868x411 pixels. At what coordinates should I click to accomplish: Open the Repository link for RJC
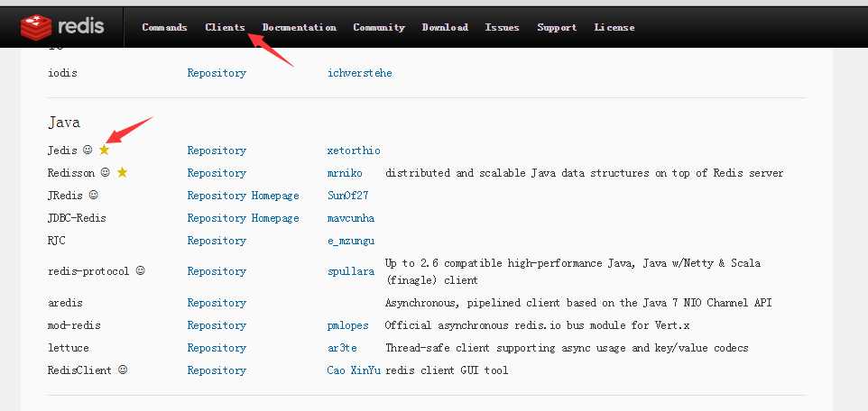pos(217,241)
